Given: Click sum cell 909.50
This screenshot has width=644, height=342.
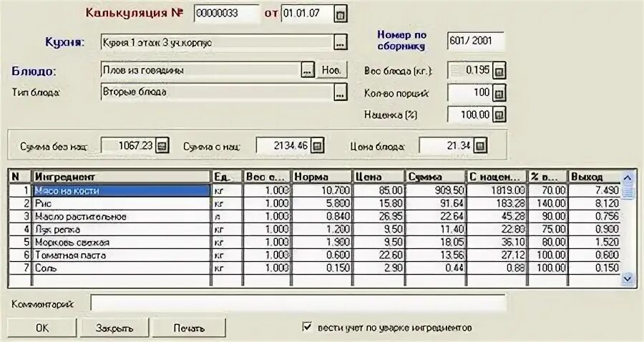Looking at the screenshot, I should (435, 191).
